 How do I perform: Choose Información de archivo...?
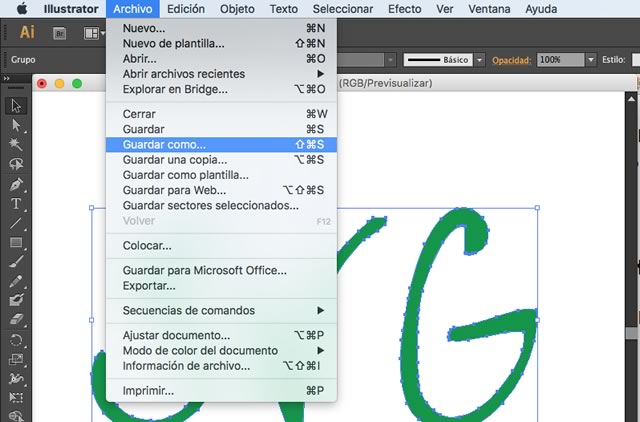[x=221, y=366]
